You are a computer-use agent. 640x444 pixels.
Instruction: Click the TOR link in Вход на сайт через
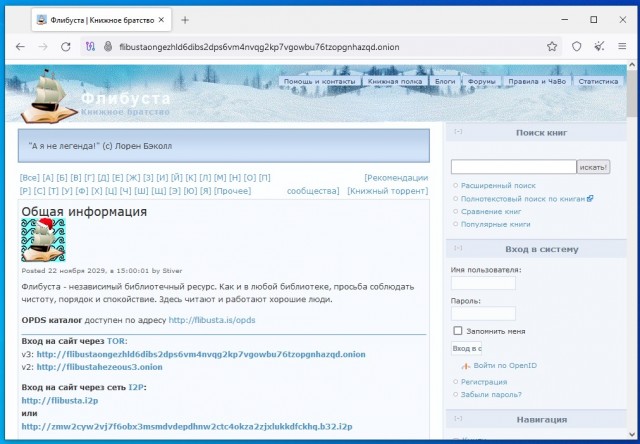116,341
